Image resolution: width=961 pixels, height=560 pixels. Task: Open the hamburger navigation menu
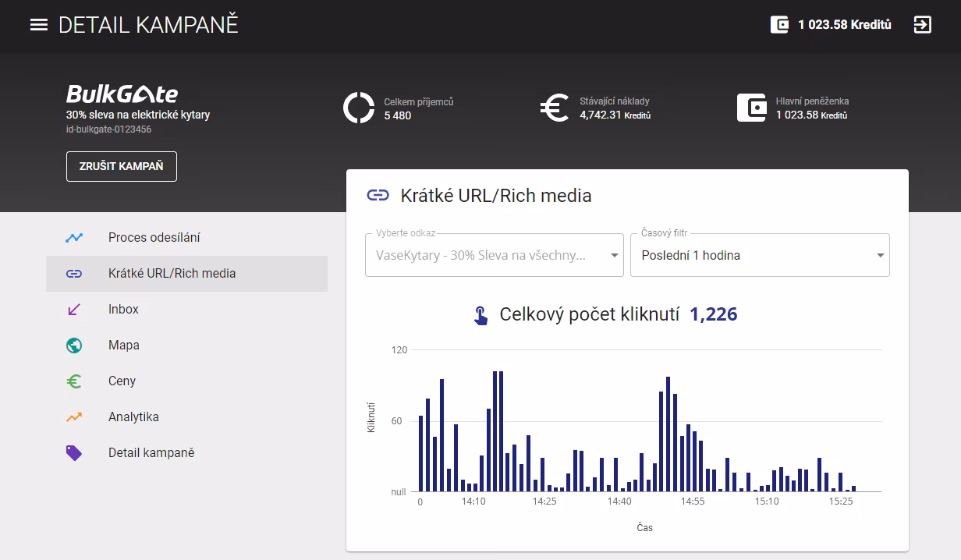pos(39,25)
